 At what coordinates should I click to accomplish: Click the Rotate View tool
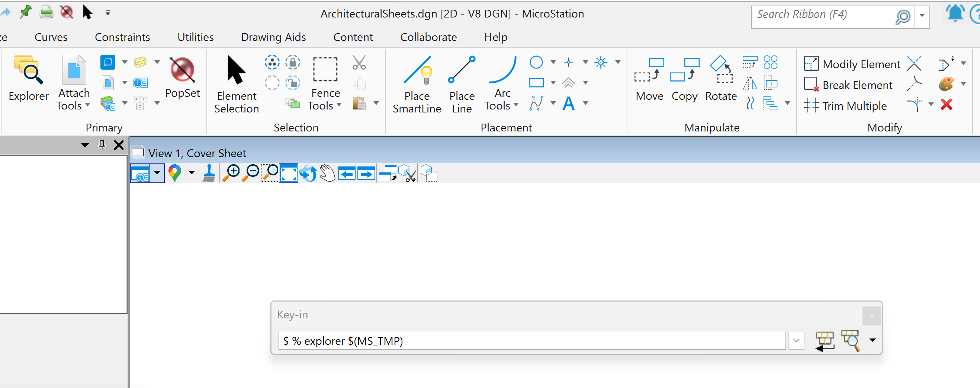coord(308,174)
